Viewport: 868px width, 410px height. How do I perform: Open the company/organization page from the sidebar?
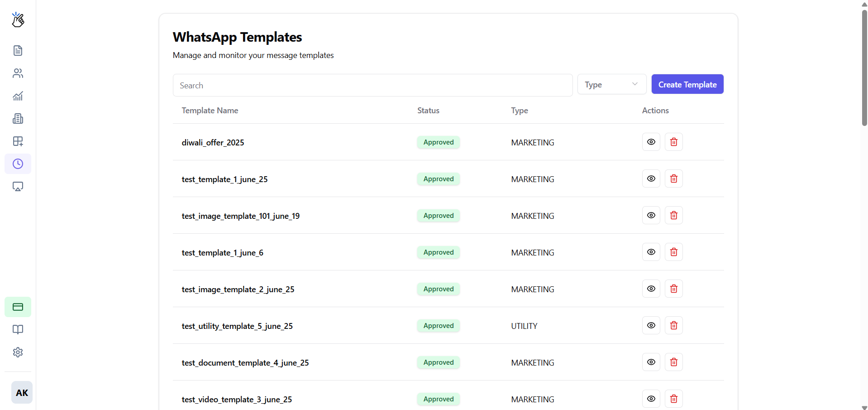pos(18,118)
